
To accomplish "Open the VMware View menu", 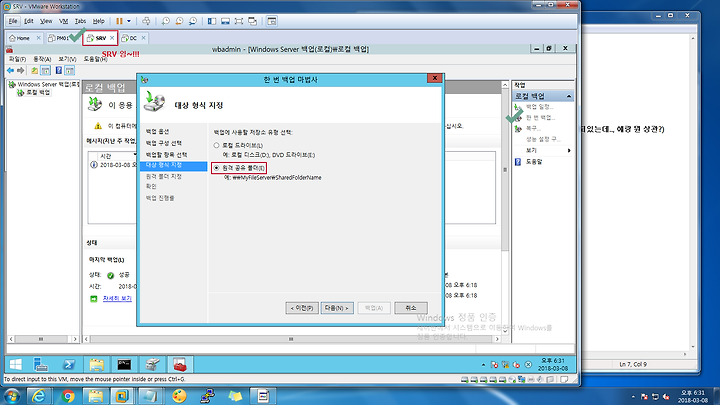I will 46,21.
